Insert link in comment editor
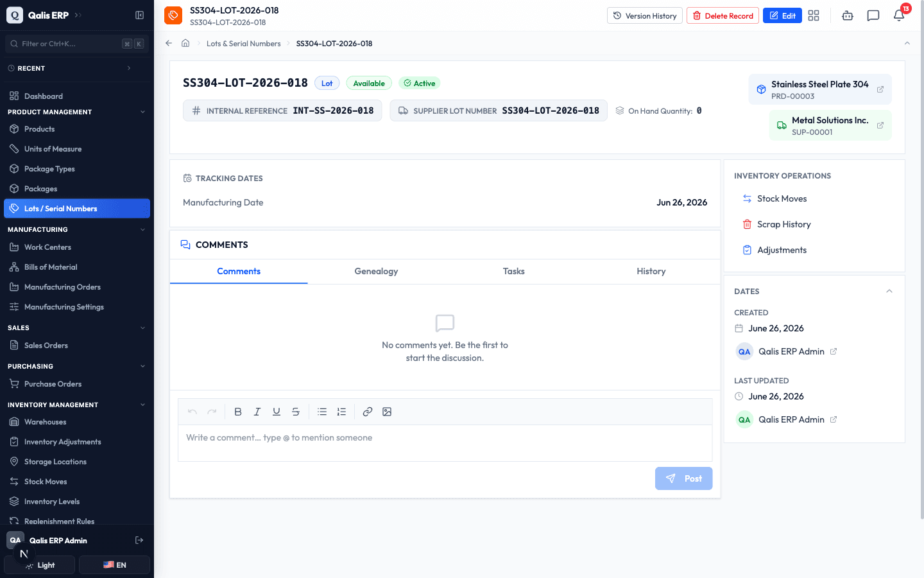 tap(368, 412)
